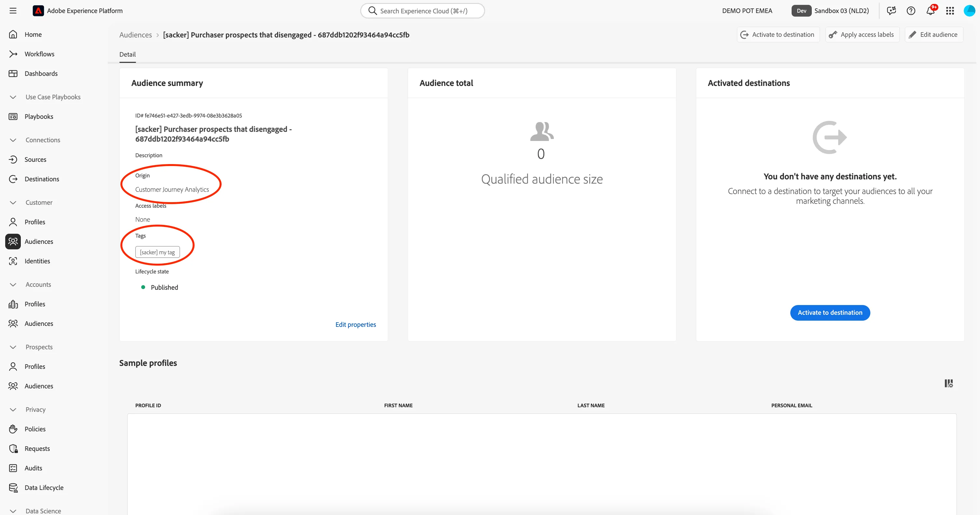Click the Adobe Experience Platform logo
The height and width of the screenshot is (515, 980).
(x=38, y=11)
